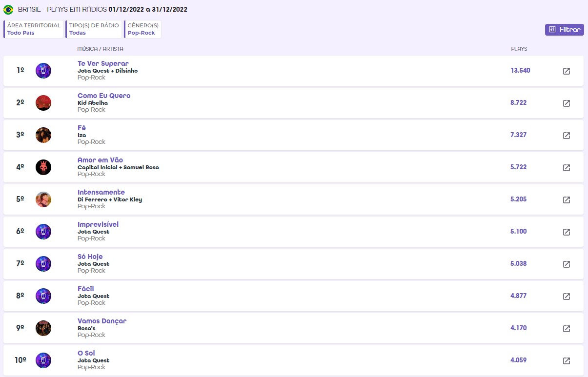Click Só Hoje album thumbnail
588x377 pixels.
[x=43, y=264]
